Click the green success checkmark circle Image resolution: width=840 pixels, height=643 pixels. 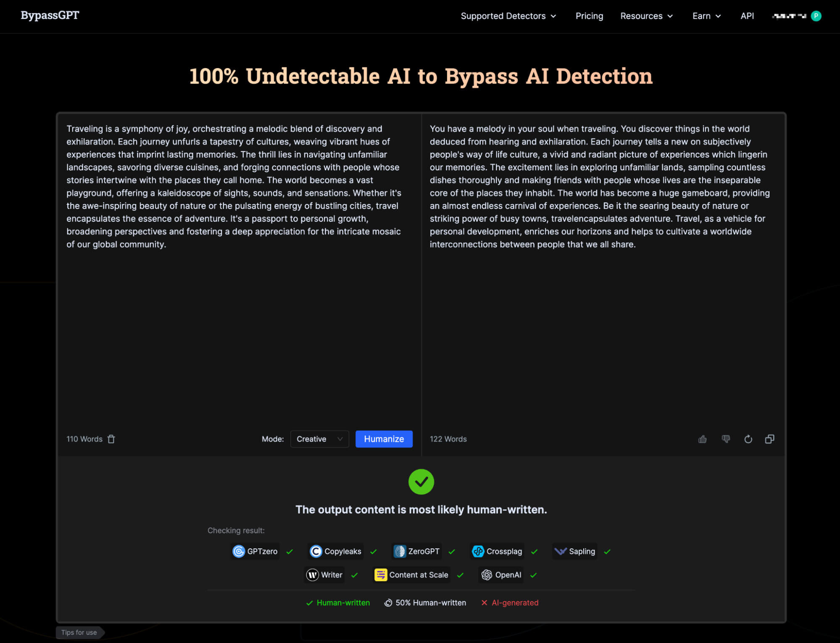point(421,482)
